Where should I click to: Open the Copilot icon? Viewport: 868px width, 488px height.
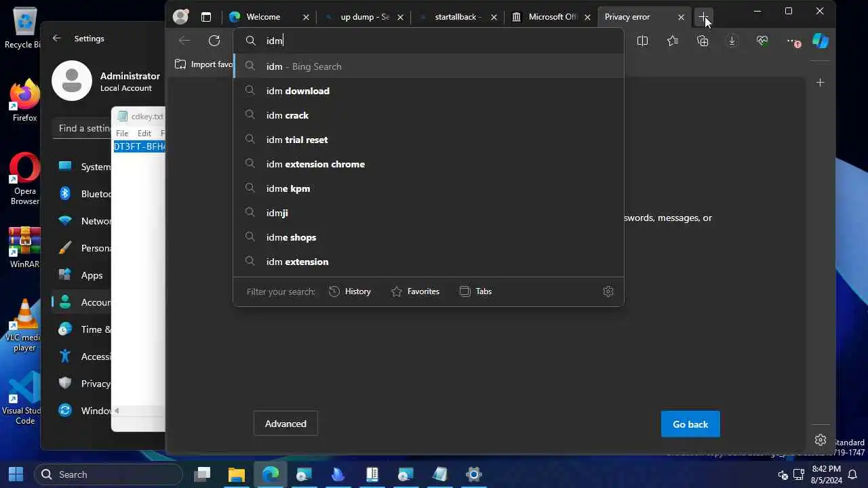(x=821, y=41)
